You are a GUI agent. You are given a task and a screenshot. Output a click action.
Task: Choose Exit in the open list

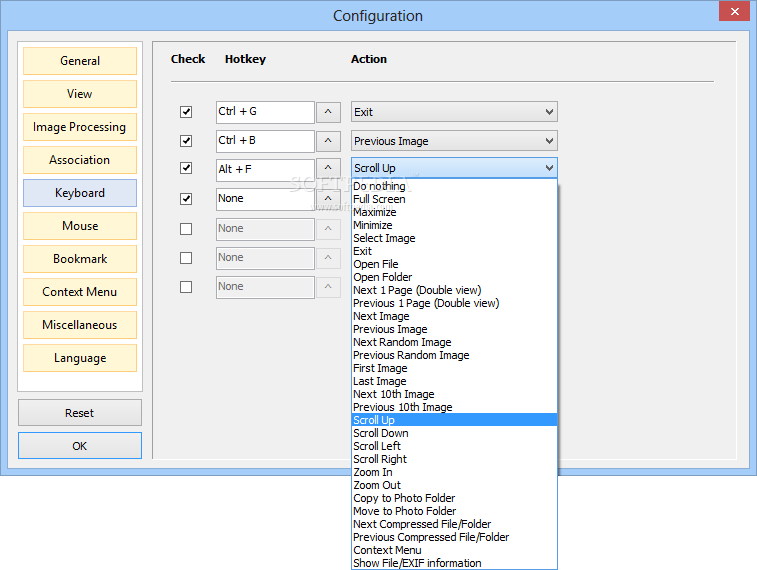click(x=454, y=251)
